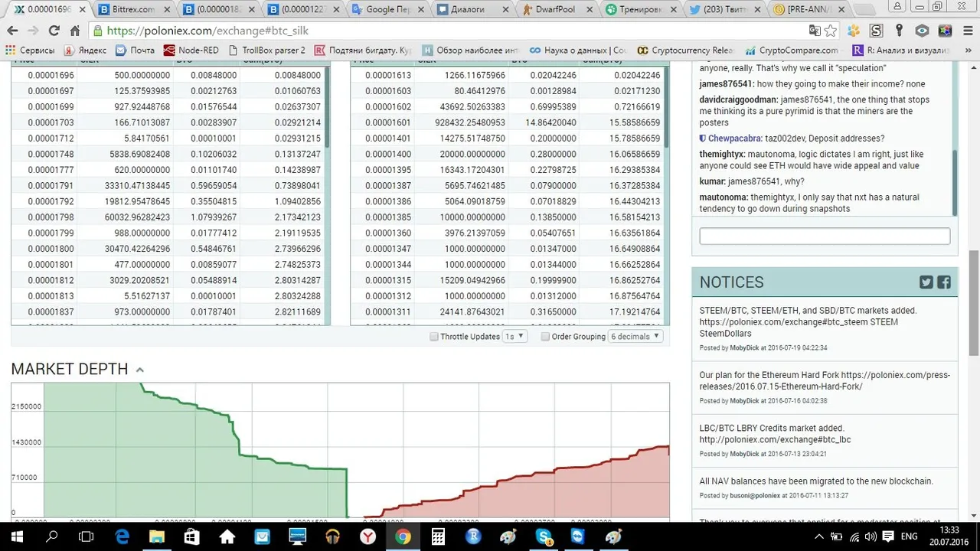This screenshot has width=980, height=551.
Task: Open the key password extension
Action: 900,31
